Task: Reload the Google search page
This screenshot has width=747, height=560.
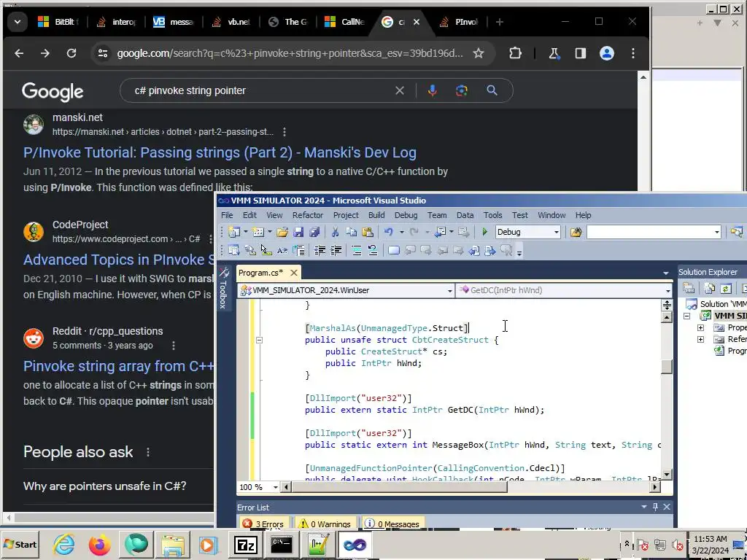Action: [71, 53]
